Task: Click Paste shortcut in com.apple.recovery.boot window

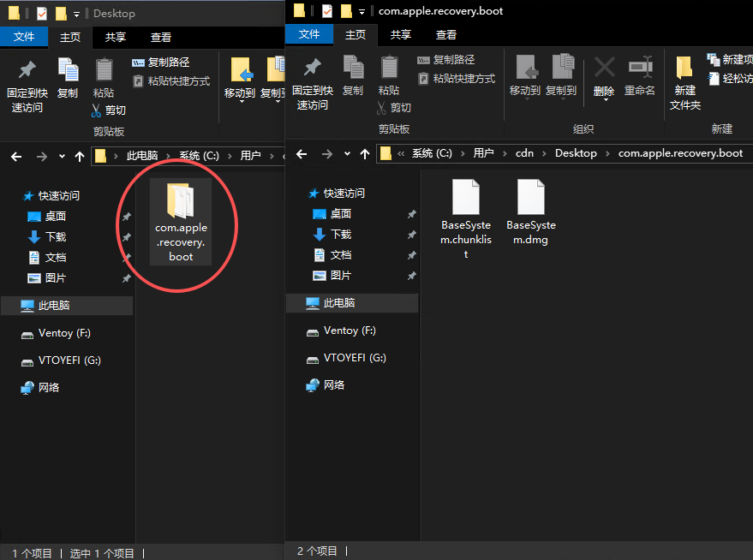Action: (x=457, y=79)
